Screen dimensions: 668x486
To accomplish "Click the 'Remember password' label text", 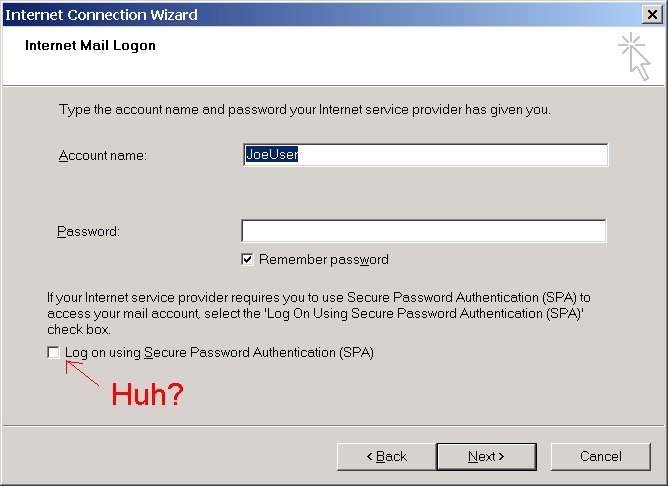I will (324, 259).
